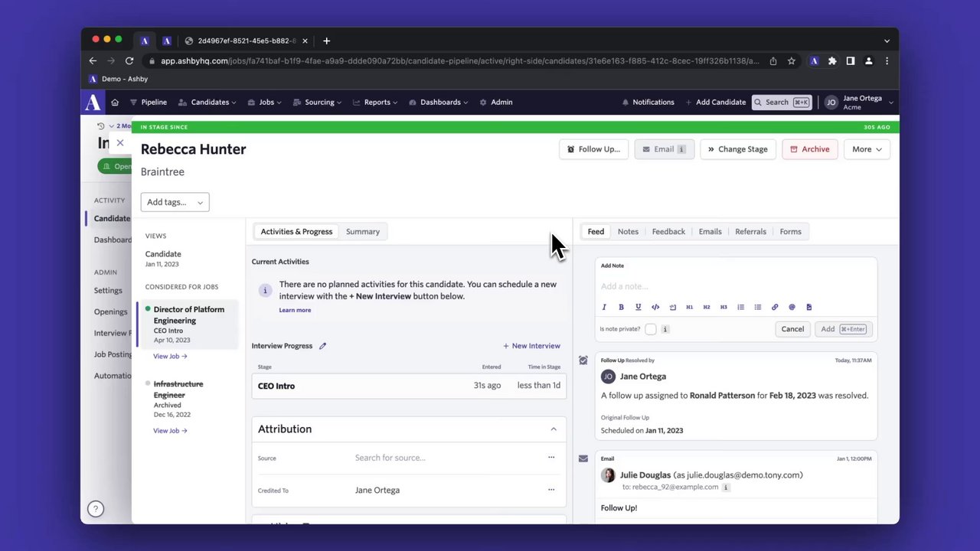The width and height of the screenshot is (980, 551).
Task: Edit Interview Progress with the pencil icon
Action: 322,346
